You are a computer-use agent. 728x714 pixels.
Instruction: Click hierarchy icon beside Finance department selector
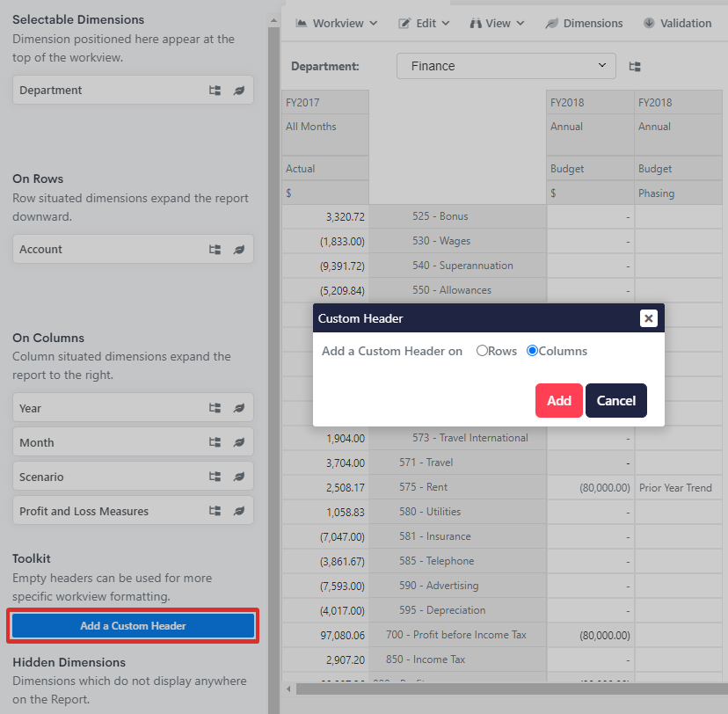(x=635, y=66)
